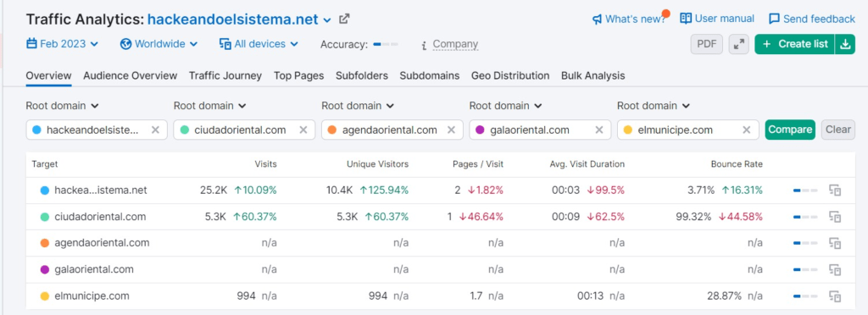Image resolution: width=868 pixels, height=315 pixels.
Task: Click copy icon in elmunicipe.com row
Action: point(835,296)
